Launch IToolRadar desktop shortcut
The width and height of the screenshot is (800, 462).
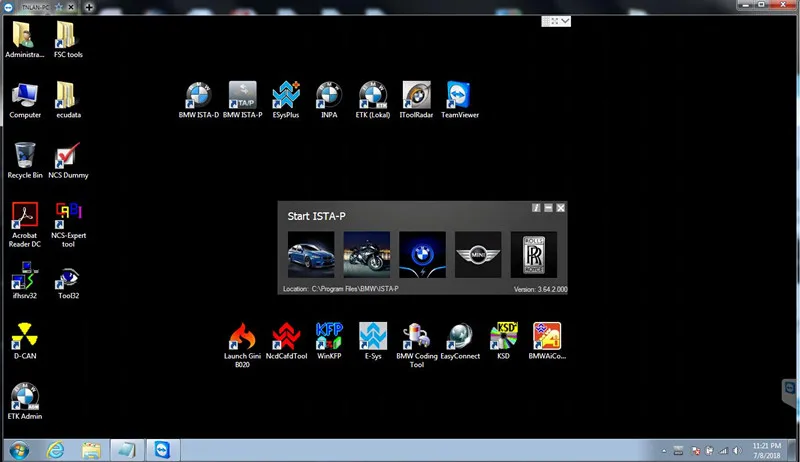(x=416, y=100)
